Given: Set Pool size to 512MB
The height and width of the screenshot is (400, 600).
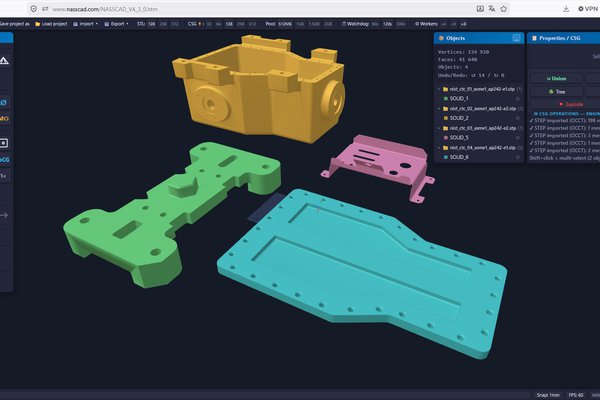Looking at the screenshot, I should (x=285, y=24).
